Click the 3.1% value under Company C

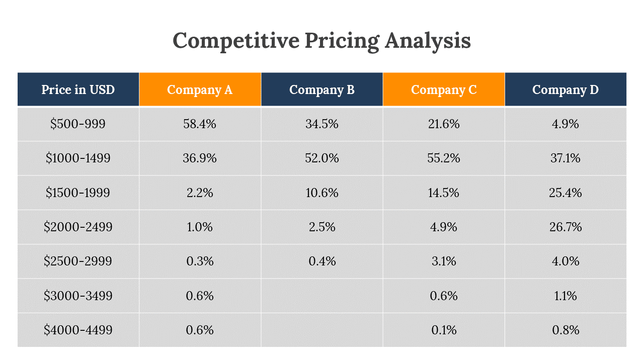coord(444,261)
